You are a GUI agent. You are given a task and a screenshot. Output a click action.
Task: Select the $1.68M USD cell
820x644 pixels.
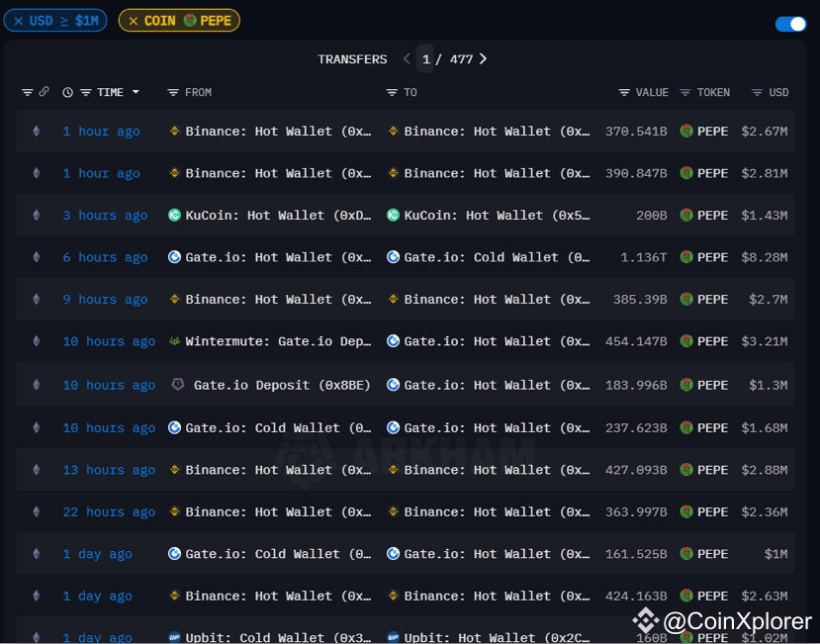click(764, 428)
